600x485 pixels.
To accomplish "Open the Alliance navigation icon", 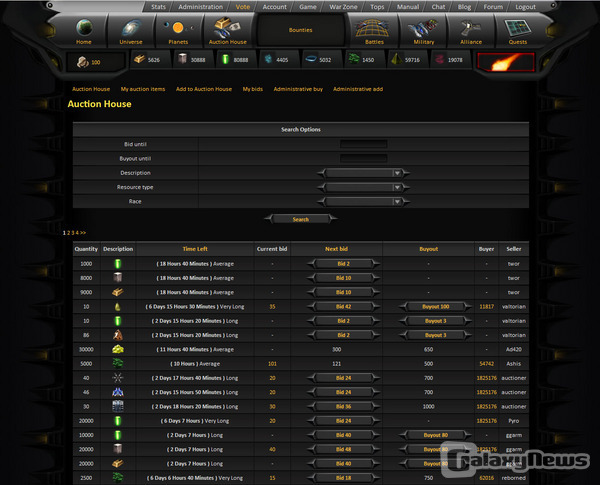I will point(470,30).
